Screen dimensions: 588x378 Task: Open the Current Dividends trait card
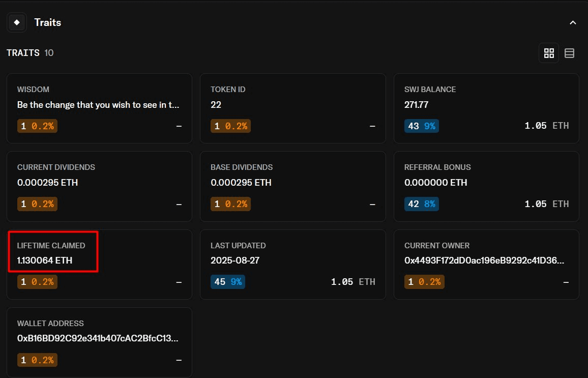[99, 186]
